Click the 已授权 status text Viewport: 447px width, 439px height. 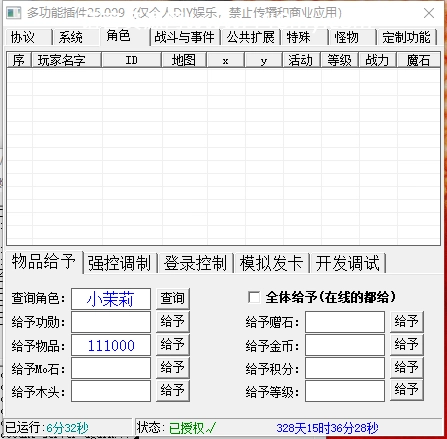click(193, 428)
